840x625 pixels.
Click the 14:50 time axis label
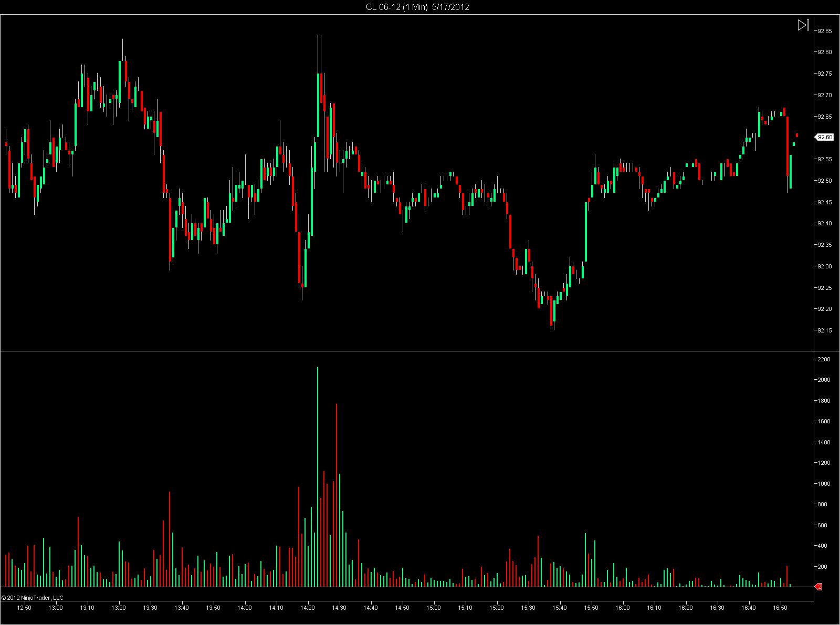point(402,608)
